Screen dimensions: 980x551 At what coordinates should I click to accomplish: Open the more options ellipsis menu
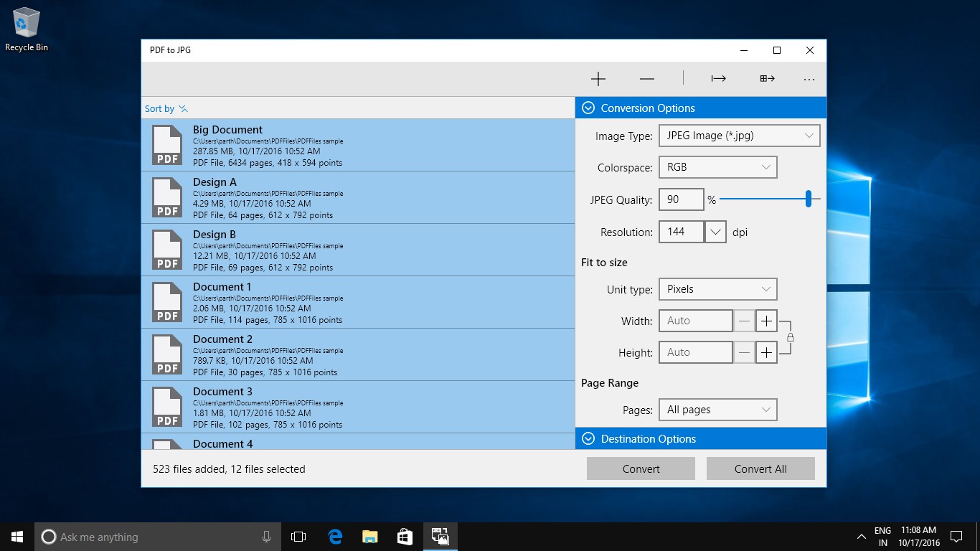click(809, 79)
